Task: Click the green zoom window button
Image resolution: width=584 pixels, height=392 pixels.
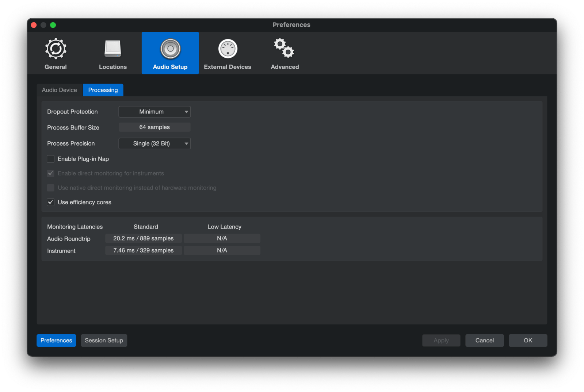Action: coord(53,25)
